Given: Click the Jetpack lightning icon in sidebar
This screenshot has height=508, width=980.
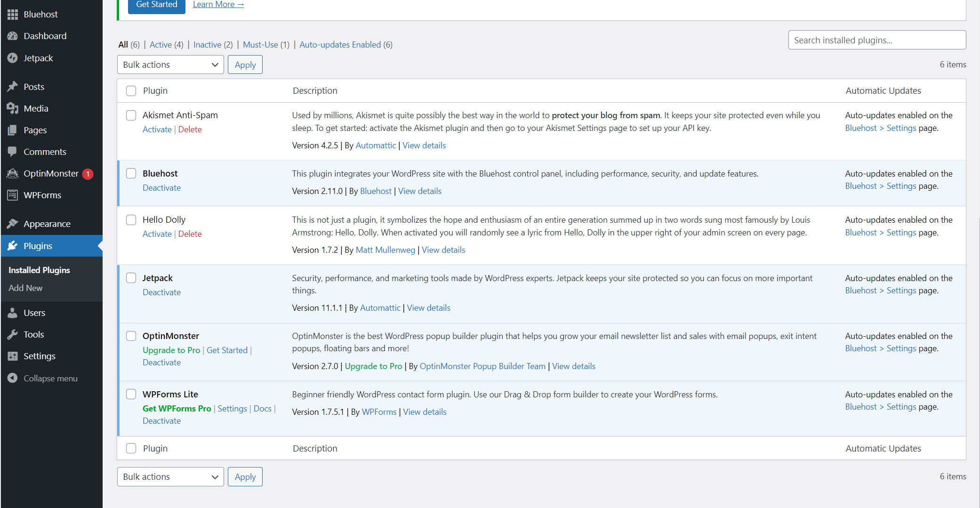Looking at the screenshot, I should [13, 58].
